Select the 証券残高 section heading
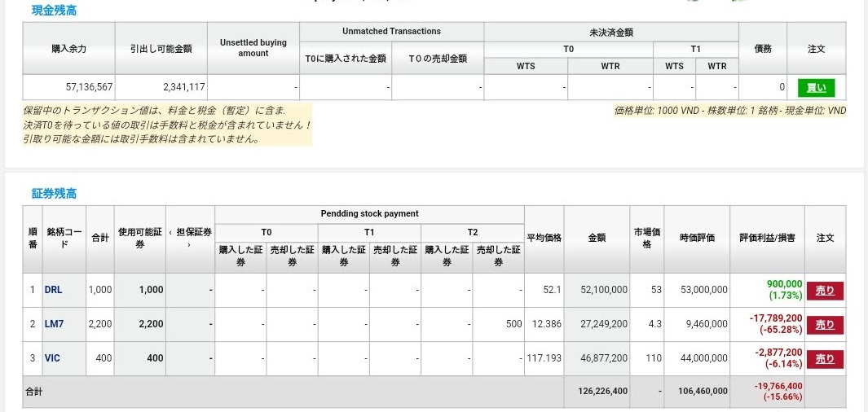The height and width of the screenshot is (412, 868). tap(54, 193)
